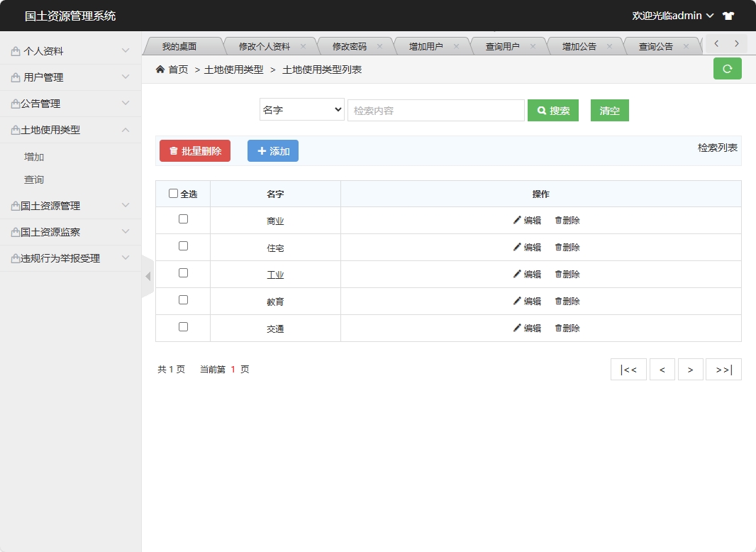Click the edit pencil icon for 商业 row
The image size is (756, 552).
pyautogui.click(x=517, y=220)
